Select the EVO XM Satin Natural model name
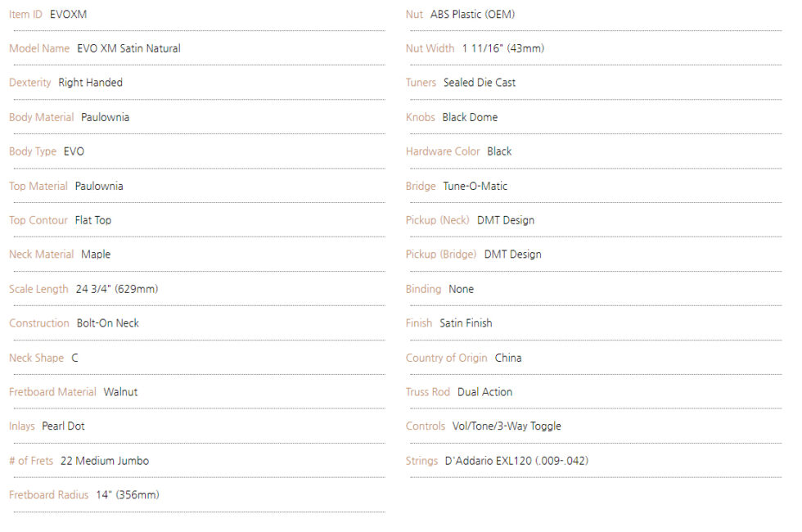The height and width of the screenshot is (532, 802). tap(129, 48)
